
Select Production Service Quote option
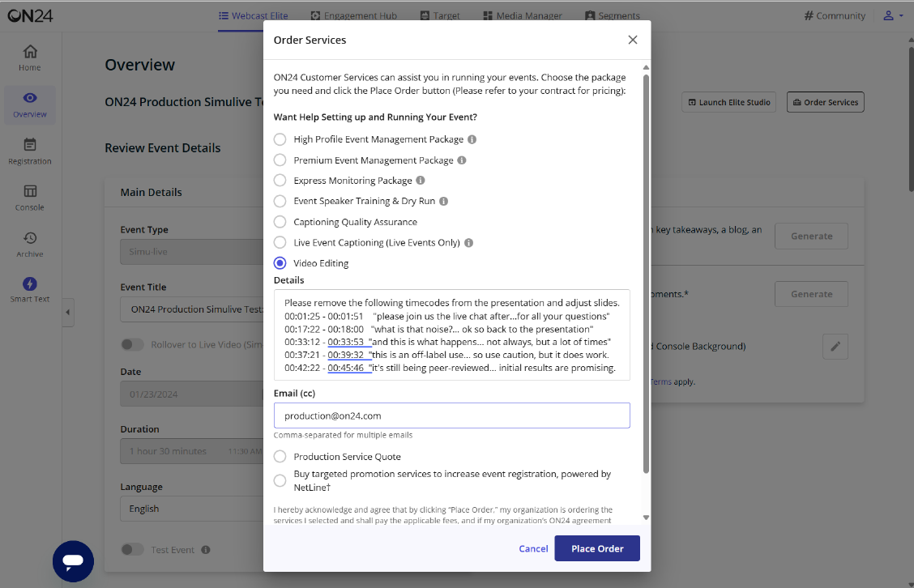[280, 456]
